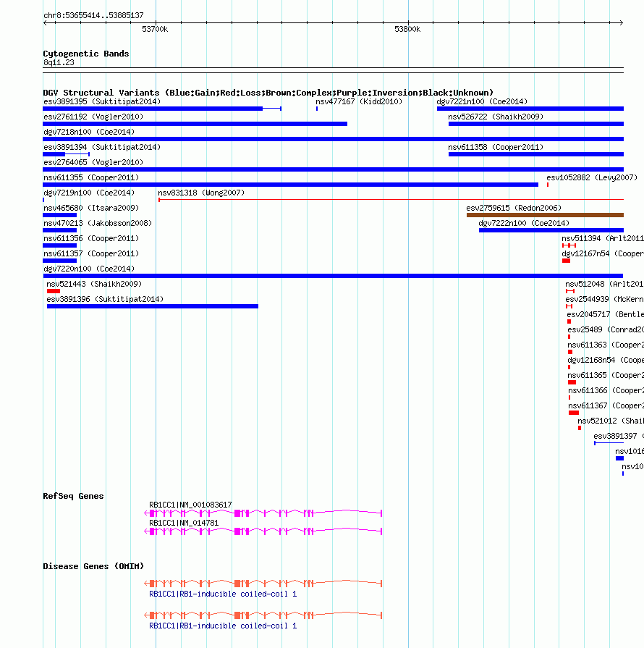644x648 pixels.
Task: Select esv2759615 (Redon2006) label
Action: point(514,208)
